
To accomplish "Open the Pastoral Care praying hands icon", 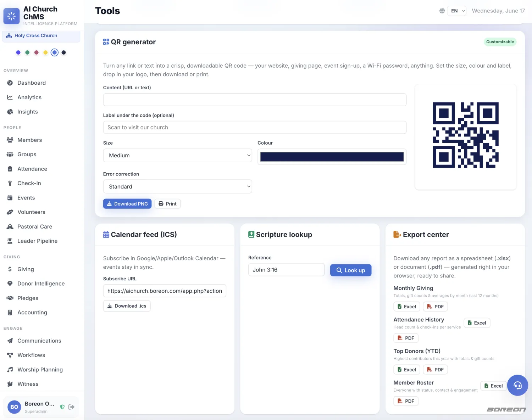I will (x=10, y=226).
